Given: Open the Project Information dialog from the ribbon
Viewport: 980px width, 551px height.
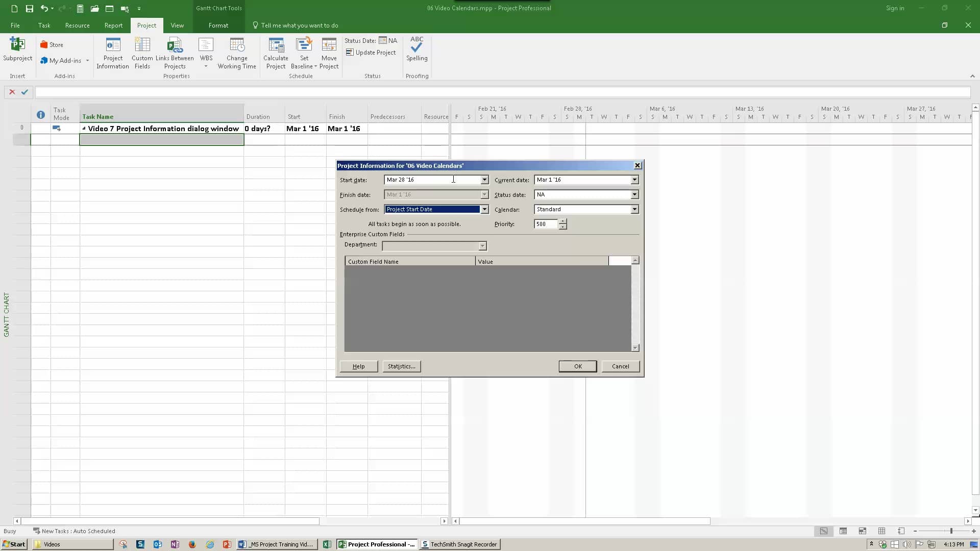Looking at the screenshot, I should pos(113,53).
